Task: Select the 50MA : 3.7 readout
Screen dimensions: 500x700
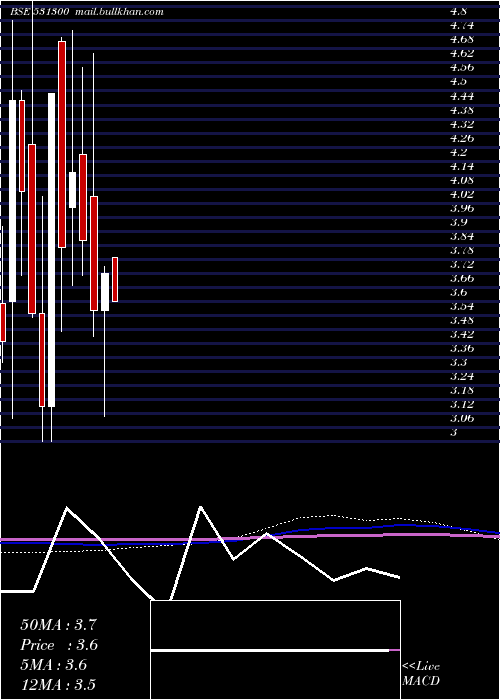Action: pyautogui.click(x=58, y=625)
